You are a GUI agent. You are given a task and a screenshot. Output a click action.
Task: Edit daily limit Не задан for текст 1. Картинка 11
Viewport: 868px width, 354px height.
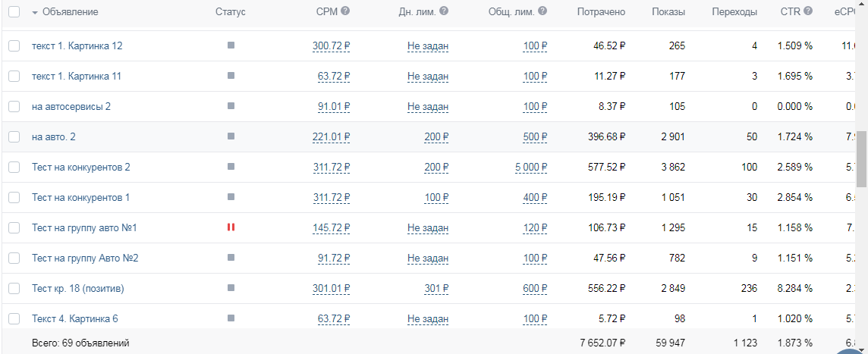click(428, 77)
